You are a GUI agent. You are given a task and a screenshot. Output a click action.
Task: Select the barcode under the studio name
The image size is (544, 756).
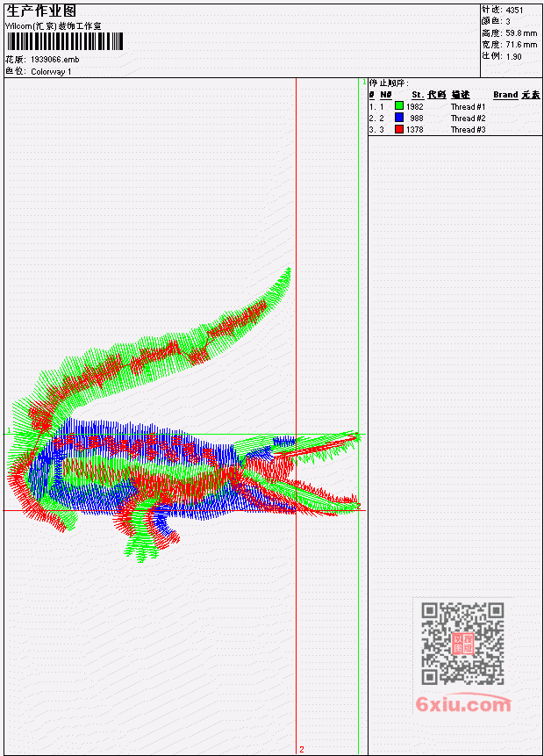click(65, 41)
